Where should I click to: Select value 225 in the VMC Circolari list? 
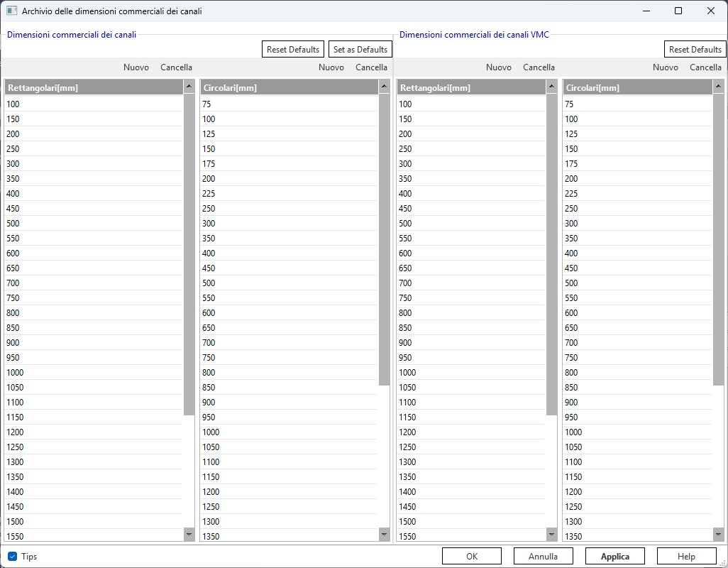(571, 194)
